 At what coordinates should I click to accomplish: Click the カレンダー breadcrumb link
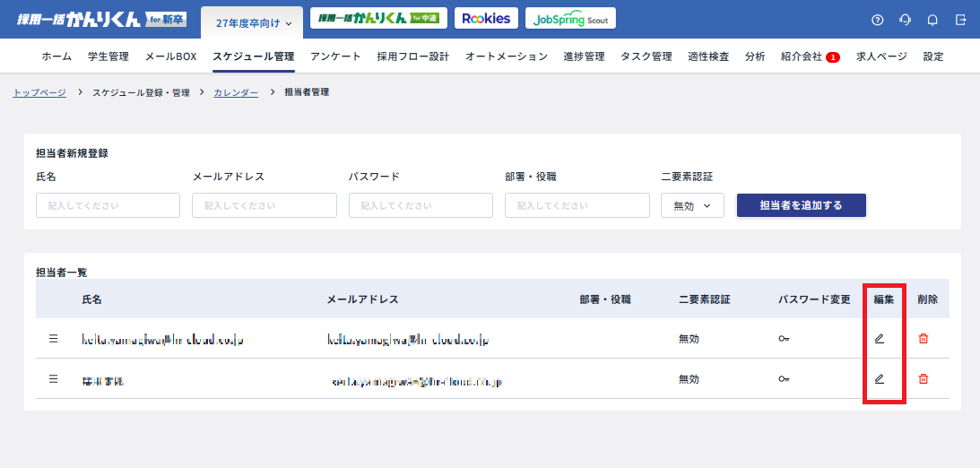tap(236, 92)
